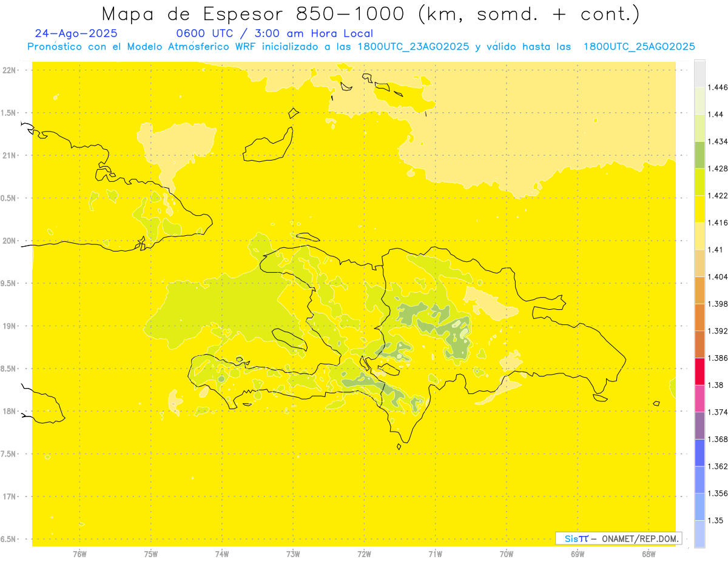Click the '22N' latitude label

10,70
